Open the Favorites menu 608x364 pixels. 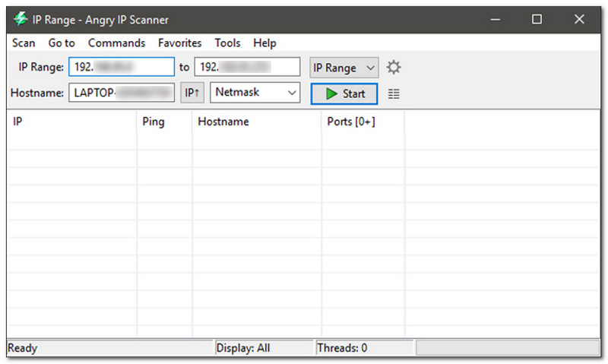pos(179,43)
